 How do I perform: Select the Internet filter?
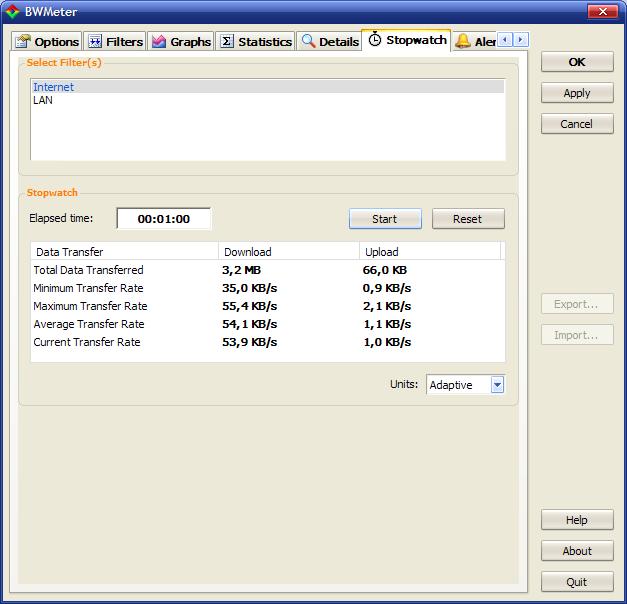tap(268, 87)
